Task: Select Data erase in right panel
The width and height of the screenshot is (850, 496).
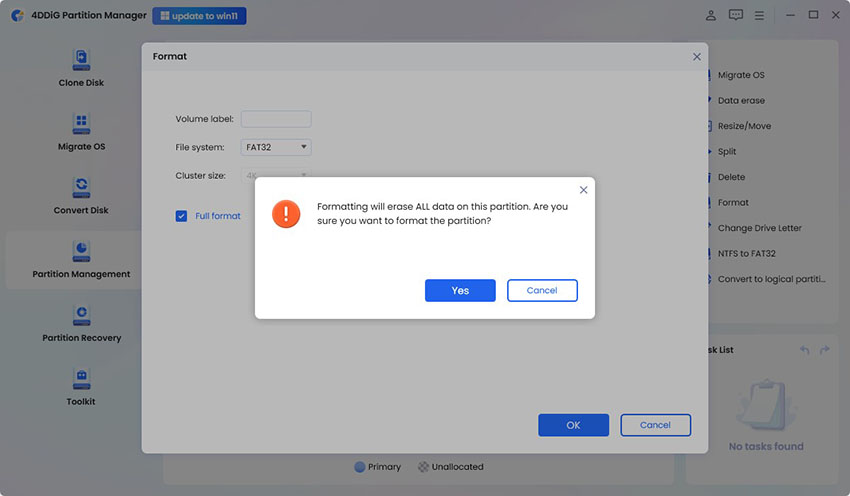Action: [x=741, y=100]
